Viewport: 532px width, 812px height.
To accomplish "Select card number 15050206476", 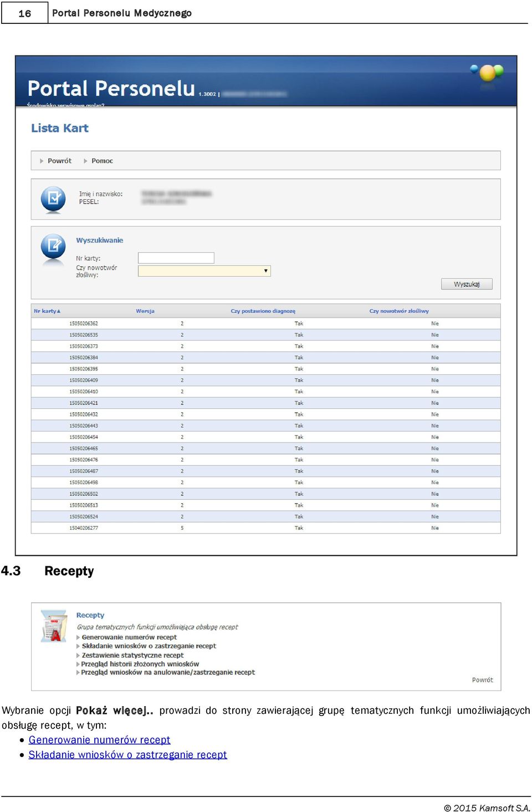I will point(84,460).
